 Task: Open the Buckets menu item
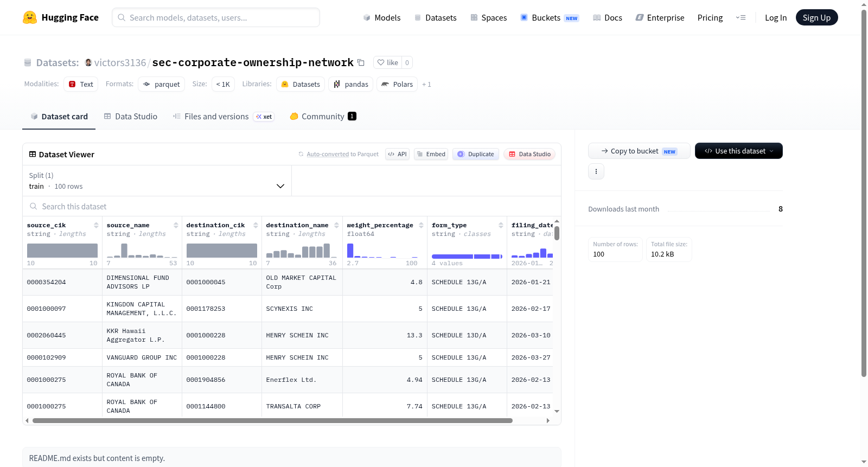(x=550, y=18)
